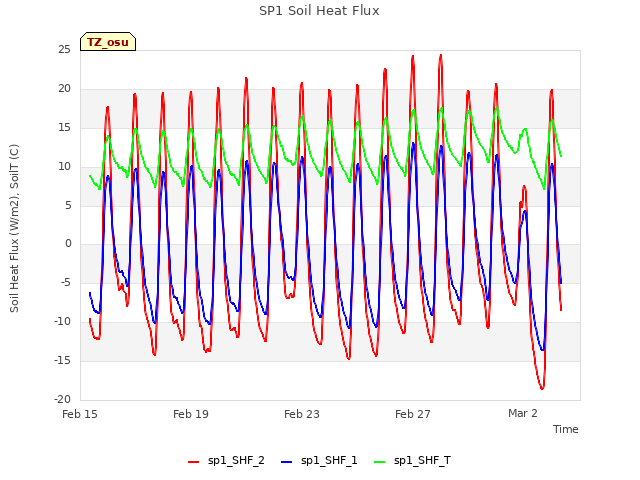640x480 pixels.
Task: Select the chart title SP1 Soil Heat Flux
Action: [x=319, y=11]
